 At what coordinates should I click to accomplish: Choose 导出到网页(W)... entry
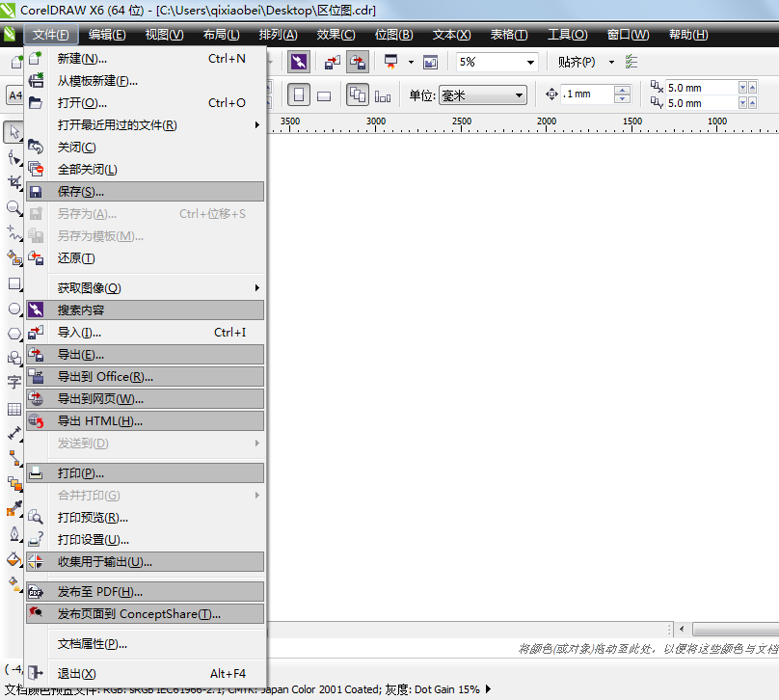point(145,399)
